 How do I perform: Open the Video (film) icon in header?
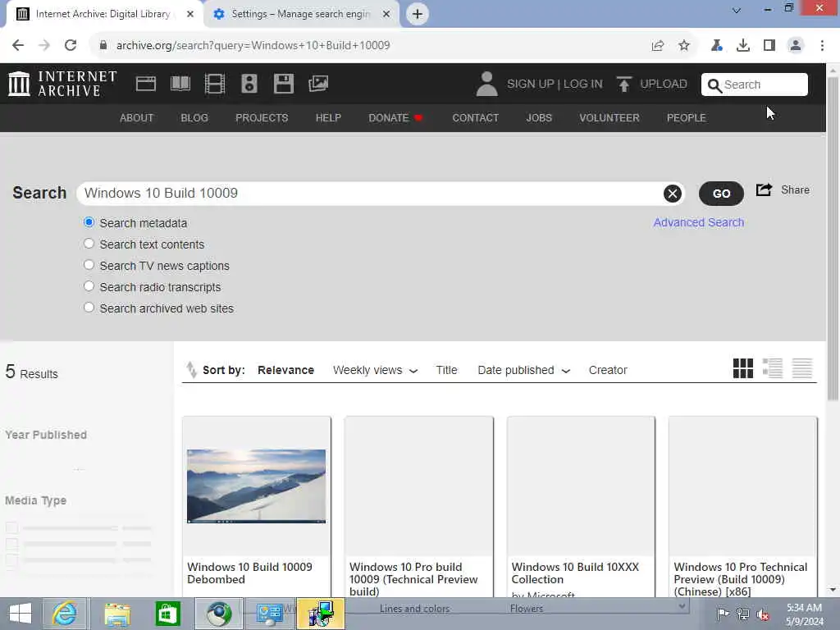pos(215,84)
